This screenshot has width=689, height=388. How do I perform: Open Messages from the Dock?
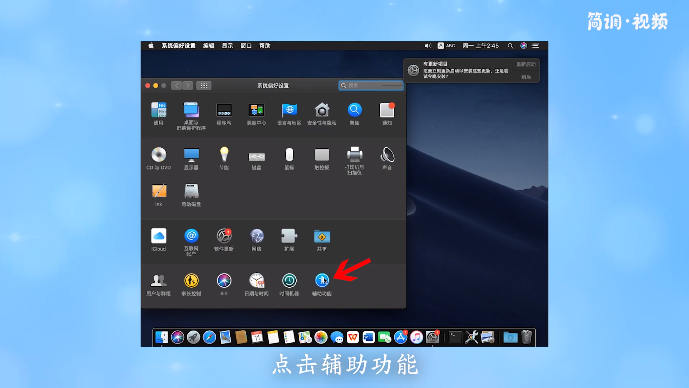(x=337, y=337)
